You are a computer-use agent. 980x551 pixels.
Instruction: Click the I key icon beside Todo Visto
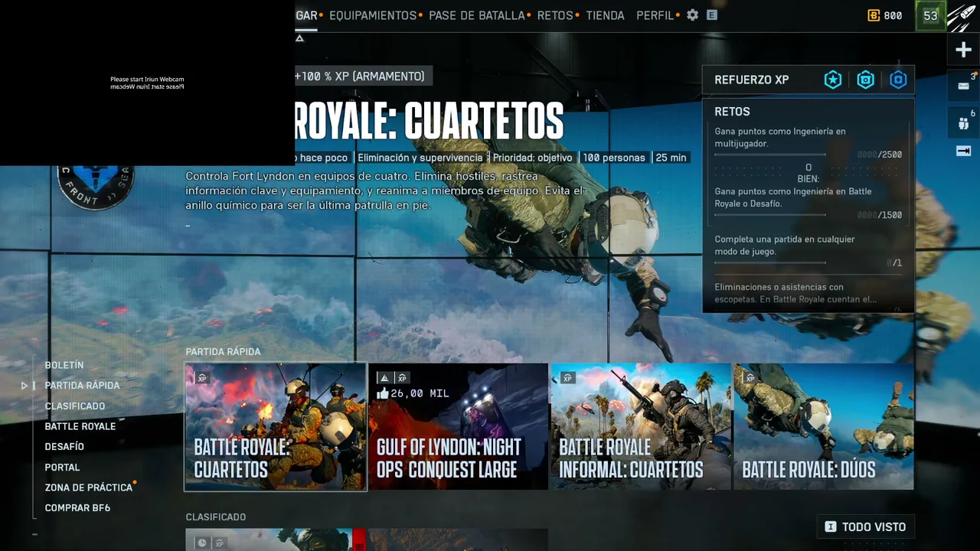[830, 527]
